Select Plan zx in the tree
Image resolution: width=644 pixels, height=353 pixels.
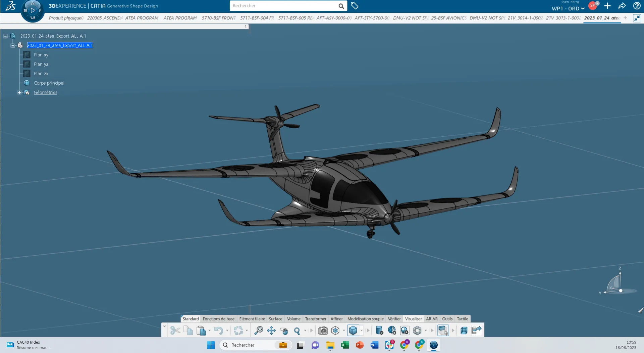41,74
